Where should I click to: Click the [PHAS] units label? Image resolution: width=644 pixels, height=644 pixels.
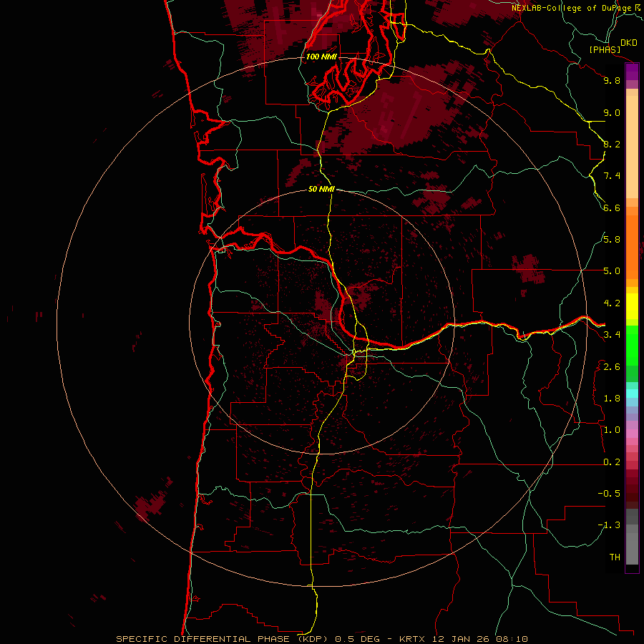605,49
